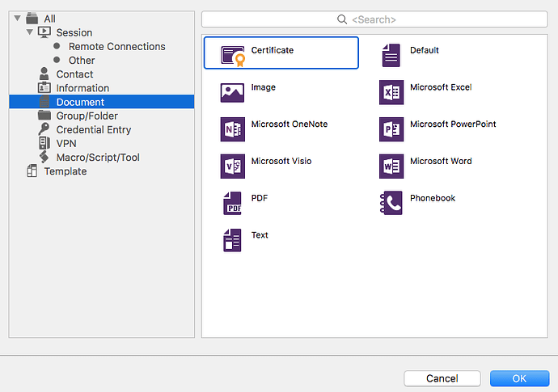This screenshot has width=558, height=392.
Task: Choose the Text document icon
Action: coord(233,240)
